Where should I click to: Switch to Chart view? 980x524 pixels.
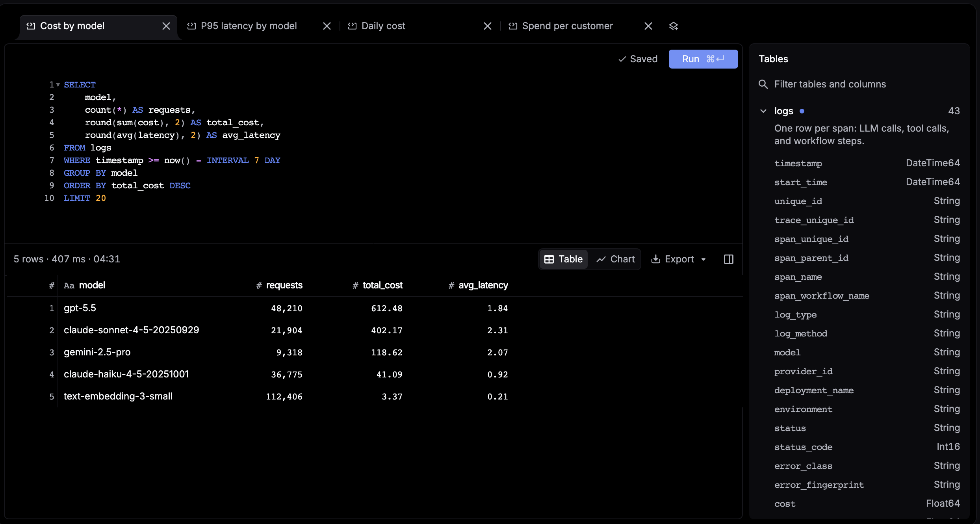pos(616,259)
